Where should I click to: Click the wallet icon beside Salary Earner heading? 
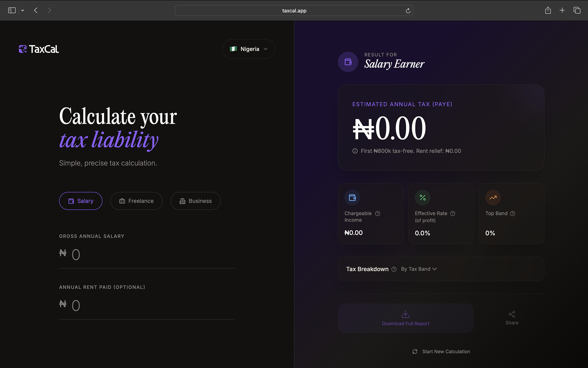tap(348, 61)
